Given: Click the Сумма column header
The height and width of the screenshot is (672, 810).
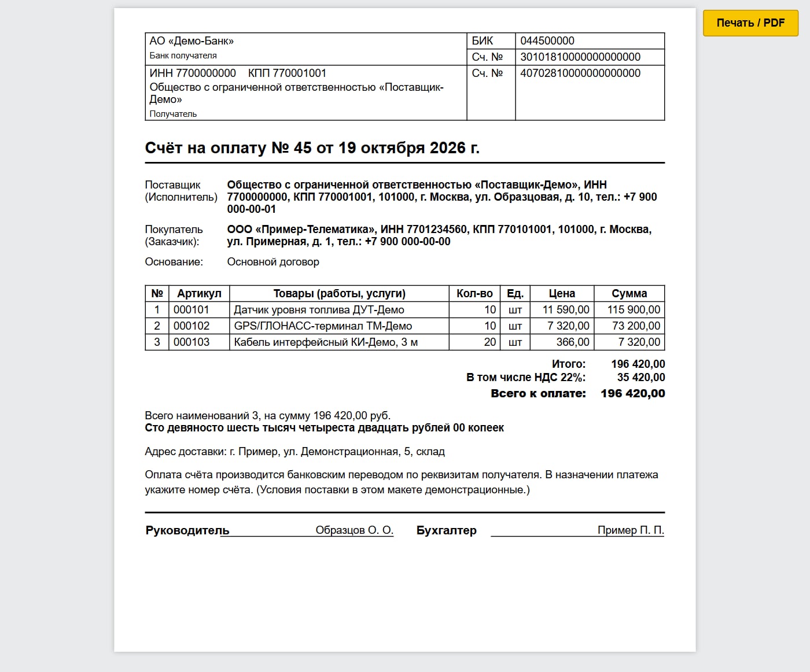Looking at the screenshot, I should 629,294.
